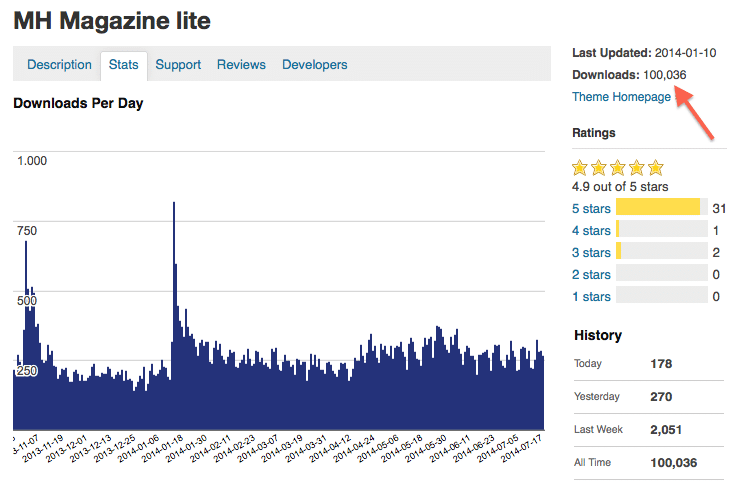The image size is (740, 494).
Task: Click the 'Ratings' heading
Action: coord(594,133)
